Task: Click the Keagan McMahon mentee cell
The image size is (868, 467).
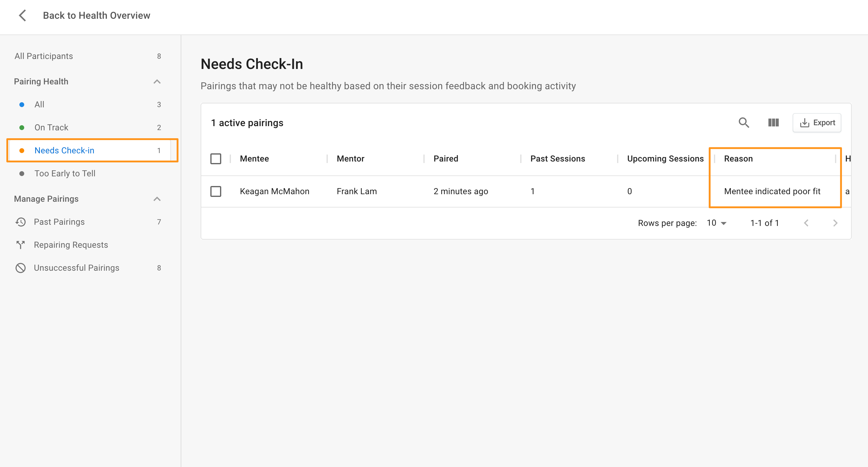Action: (275, 191)
